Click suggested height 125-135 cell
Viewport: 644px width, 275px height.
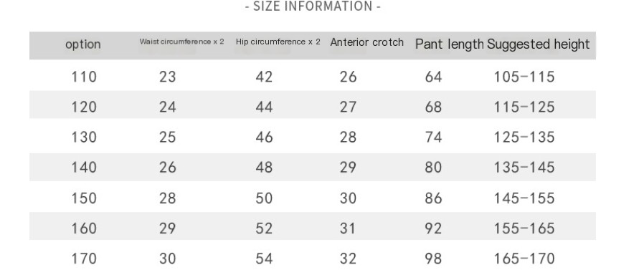[x=524, y=137]
